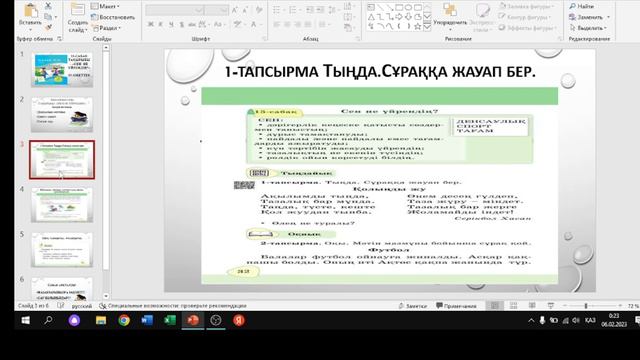Click the Экспресс-стили quick styles icon
The image size is (640, 360).
coord(482,10)
